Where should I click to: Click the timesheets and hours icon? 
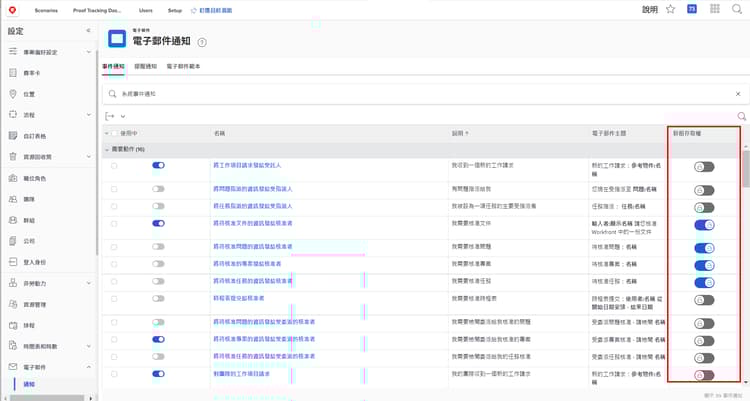13,346
